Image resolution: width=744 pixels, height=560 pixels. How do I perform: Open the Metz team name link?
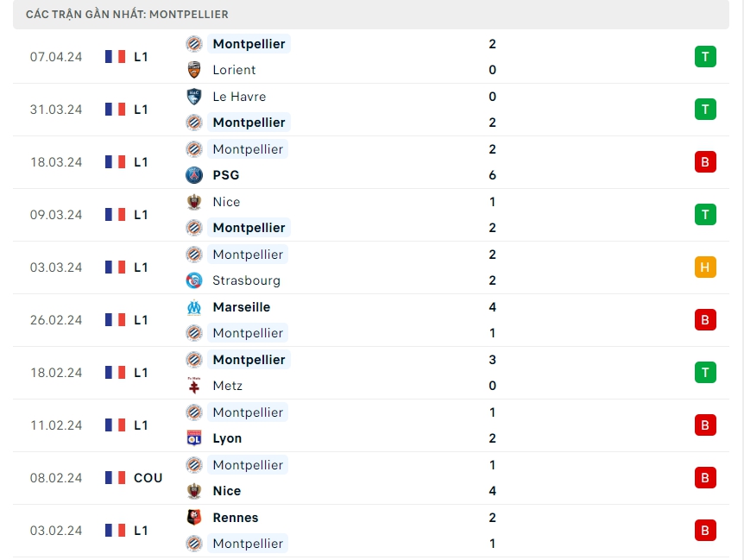point(227,386)
